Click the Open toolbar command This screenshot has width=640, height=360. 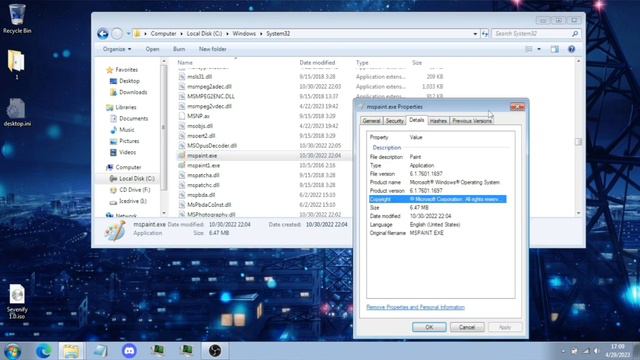coord(152,49)
